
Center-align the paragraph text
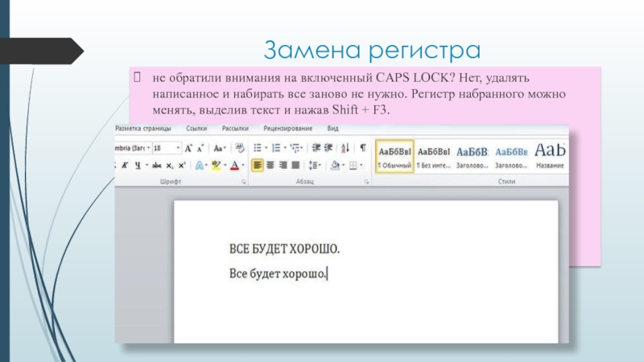click(270, 165)
